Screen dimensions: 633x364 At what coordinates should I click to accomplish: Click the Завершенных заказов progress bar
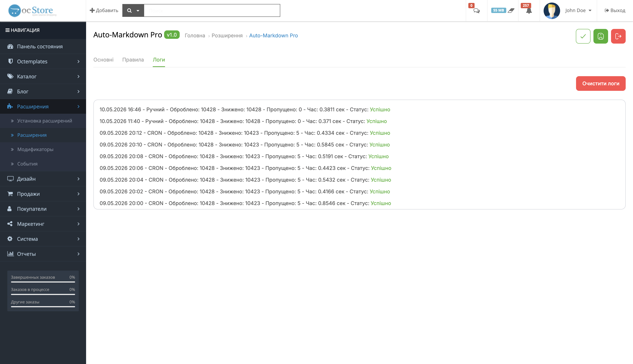(43, 282)
